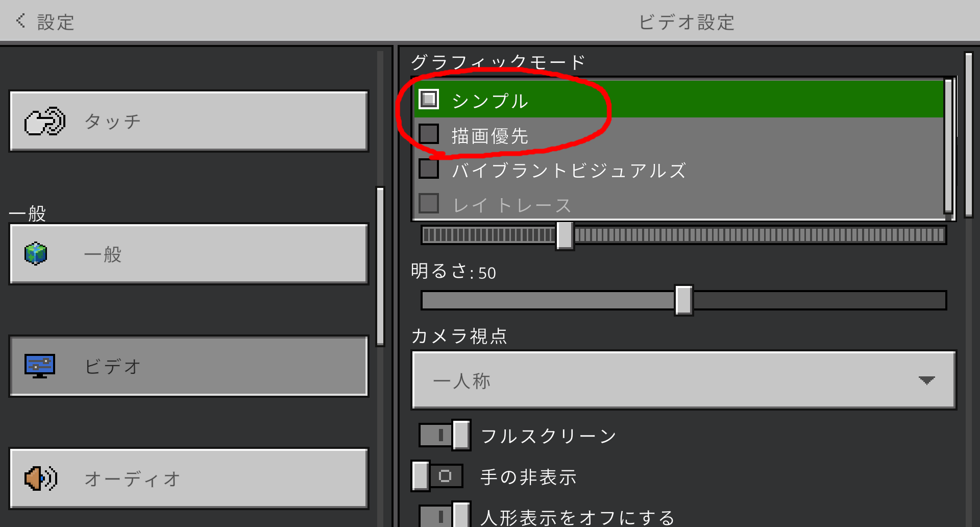Image resolution: width=980 pixels, height=527 pixels.
Task: Click the 設定 back label
Action: [56, 22]
